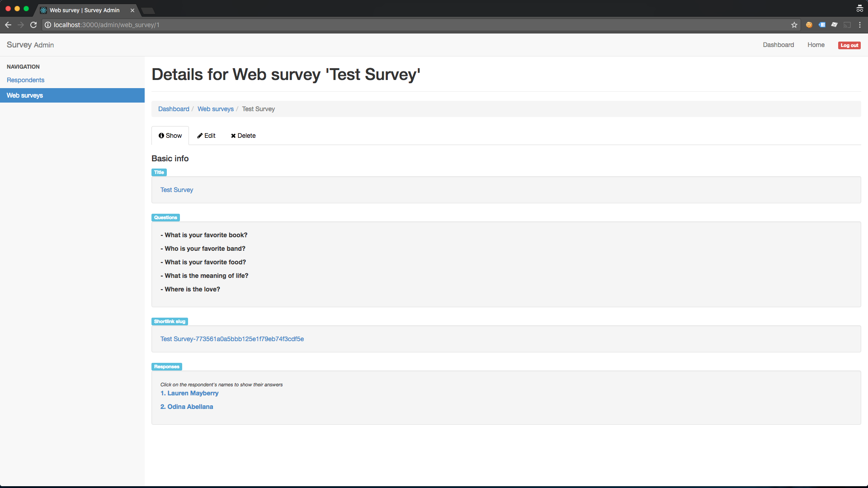Click the Web surveys breadcrumb link
This screenshot has height=488, width=868.
tap(216, 109)
